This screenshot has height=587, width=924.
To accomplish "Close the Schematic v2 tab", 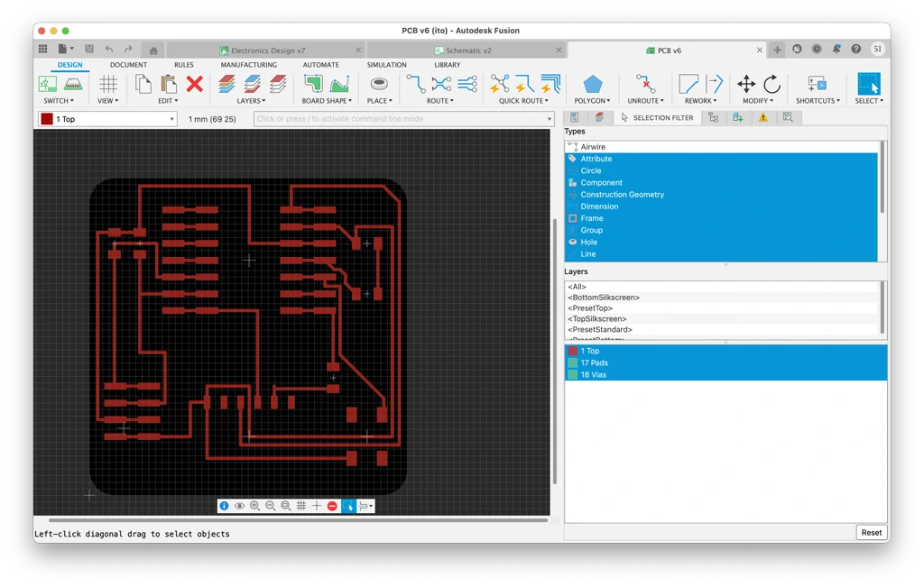I will pyautogui.click(x=559, y=50).
